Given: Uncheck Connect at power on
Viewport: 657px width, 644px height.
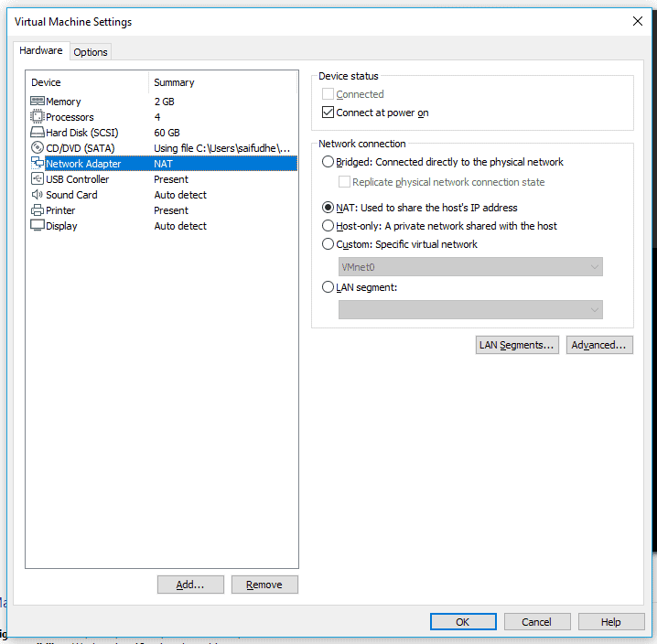Looking at the screenshot, I should [x=328, y=113].
